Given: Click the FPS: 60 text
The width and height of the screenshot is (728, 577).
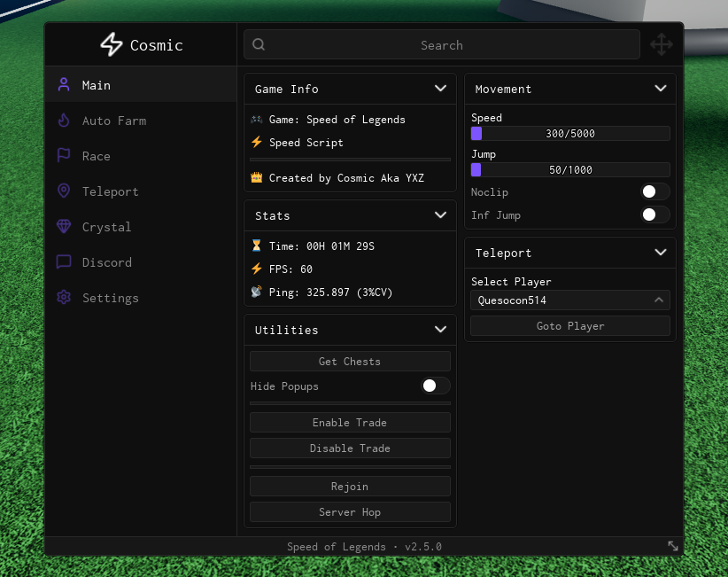Looking at the screenshot, I should [290, 269].
